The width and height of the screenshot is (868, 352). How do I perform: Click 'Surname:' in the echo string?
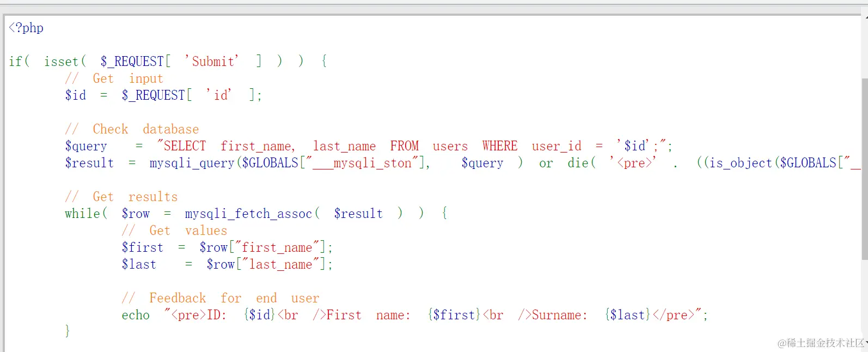click(560, 315)
